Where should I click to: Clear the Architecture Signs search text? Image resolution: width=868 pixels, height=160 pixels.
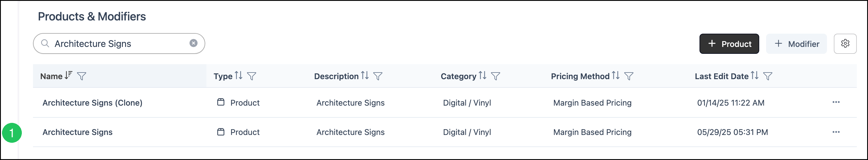tap(193, 43)
